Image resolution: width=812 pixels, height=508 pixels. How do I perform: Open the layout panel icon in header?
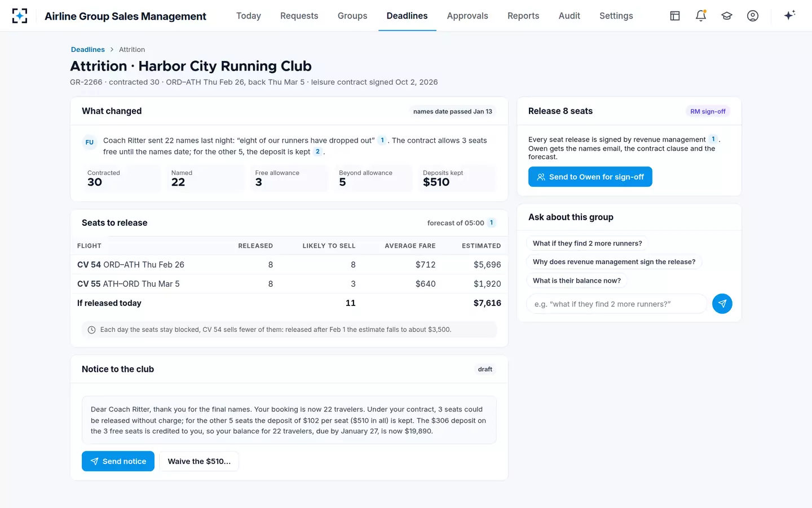tap(675, 16)
